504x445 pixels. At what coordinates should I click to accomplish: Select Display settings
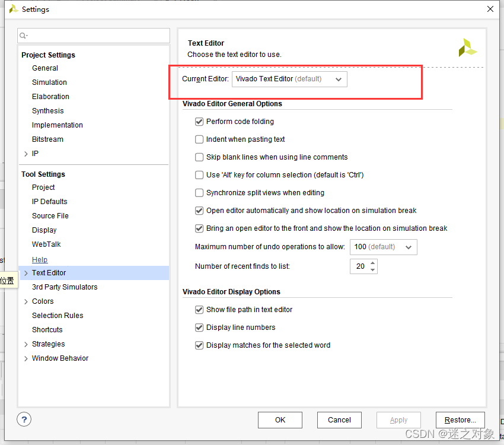pos(44,230)
